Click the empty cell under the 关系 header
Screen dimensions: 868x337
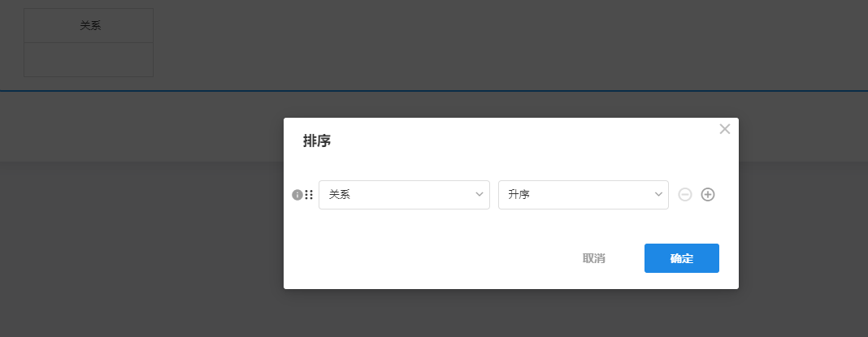(89, 60)
